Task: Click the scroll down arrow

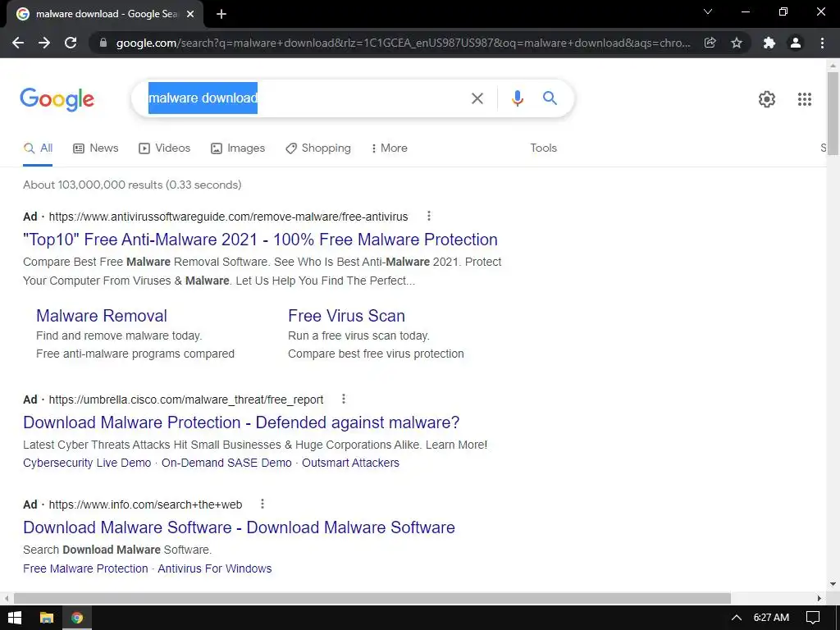Action: pyautogui.click(x=833, y=584)
